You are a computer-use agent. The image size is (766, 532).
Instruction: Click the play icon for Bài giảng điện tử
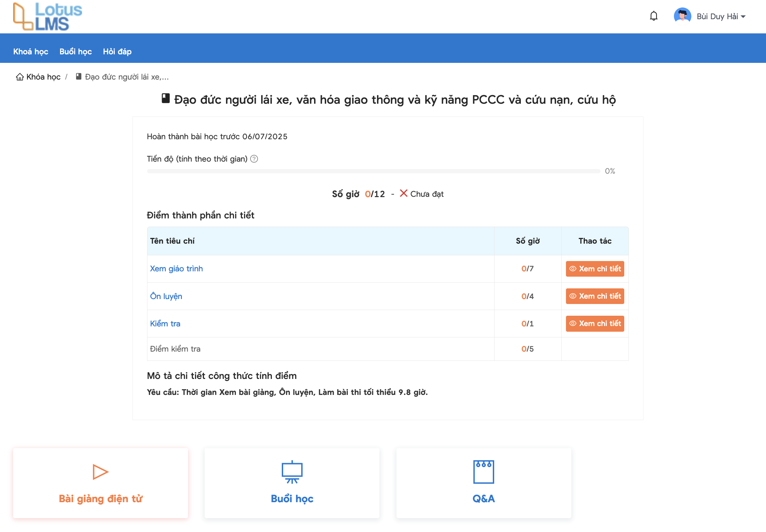100,472
